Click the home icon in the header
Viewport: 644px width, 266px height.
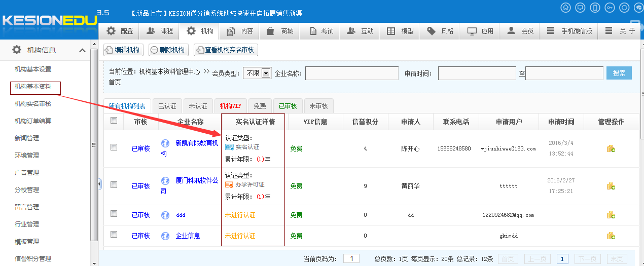point(566,8)
